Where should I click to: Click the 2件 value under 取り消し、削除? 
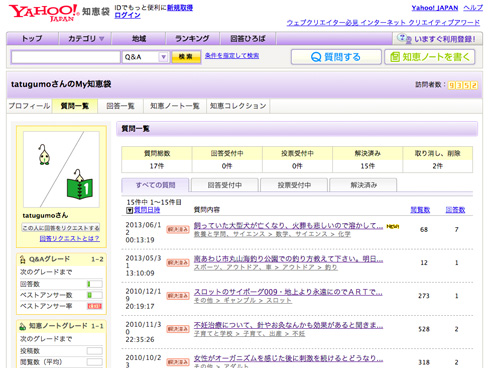(438, 166)
